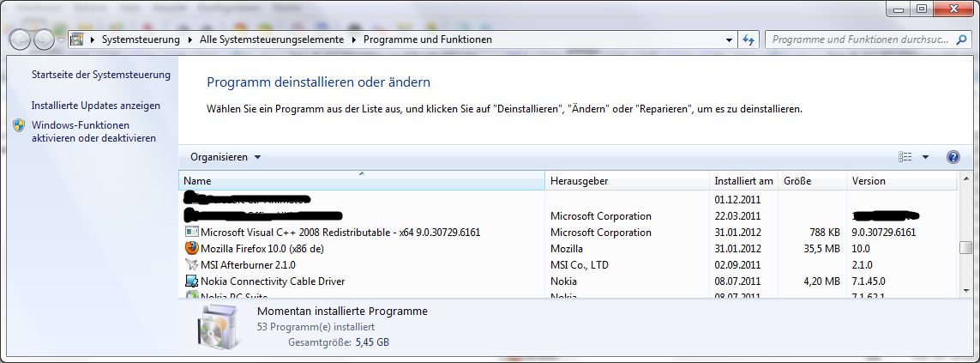Click the view layout icon in toolbar

pos(905,157)
